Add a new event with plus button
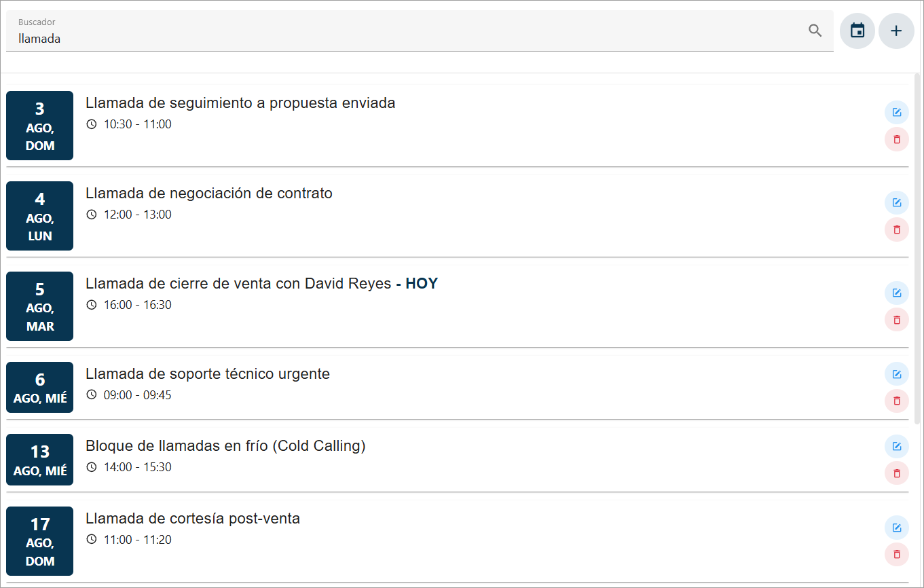 click(x=896, y=31)
